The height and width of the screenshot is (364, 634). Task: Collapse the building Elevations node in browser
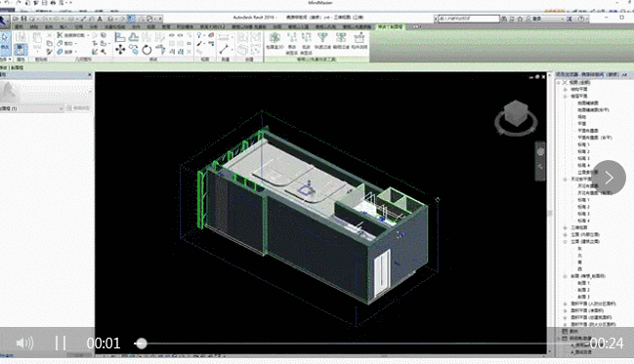tap(566, 242)
